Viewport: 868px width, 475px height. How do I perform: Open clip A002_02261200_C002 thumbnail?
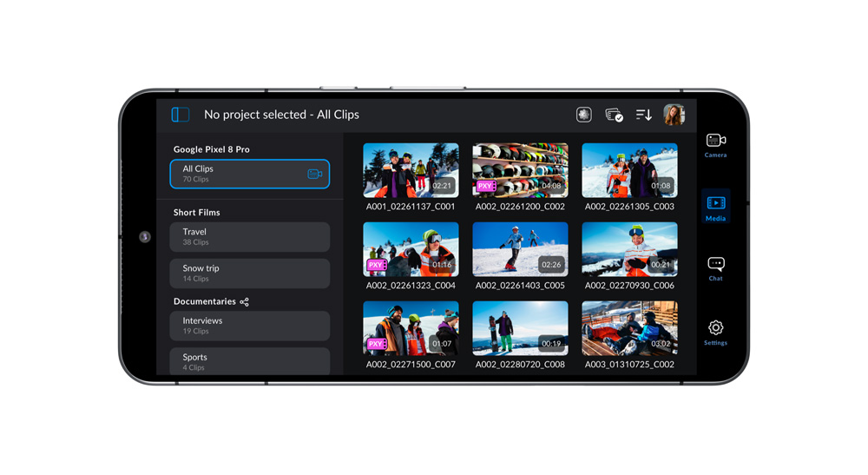tap(520, 170)
